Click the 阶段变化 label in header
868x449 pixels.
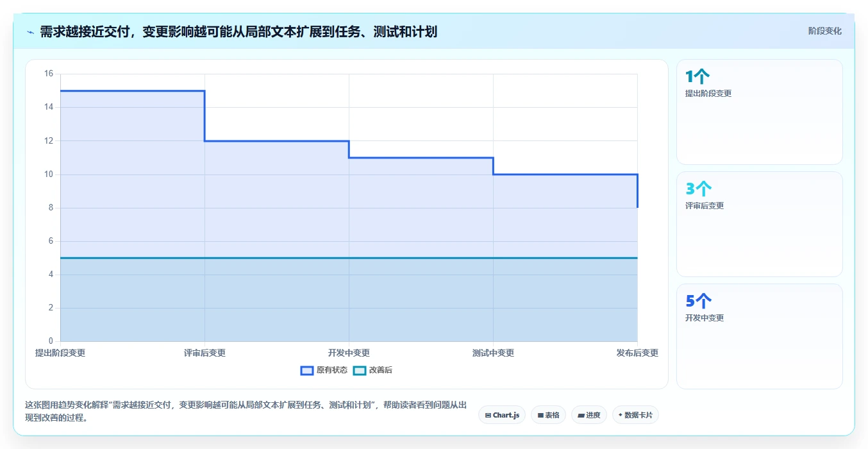824,31
